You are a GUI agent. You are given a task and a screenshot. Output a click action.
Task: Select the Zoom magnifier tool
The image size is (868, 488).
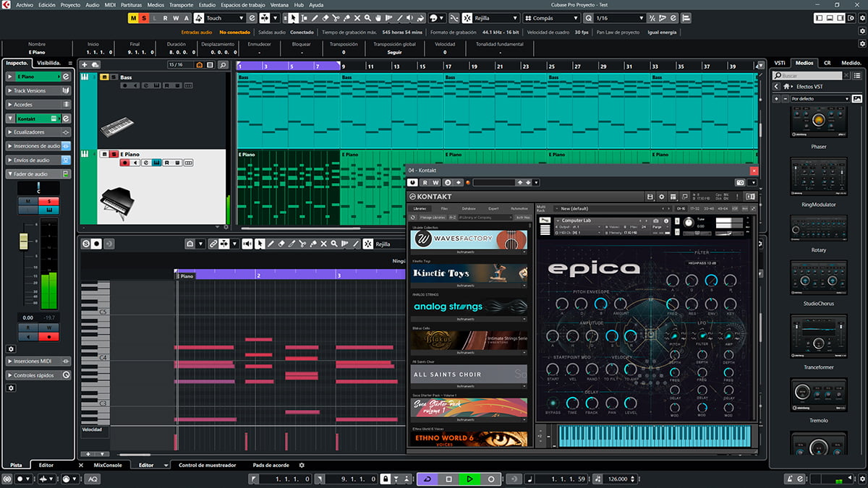coord(368,18)
